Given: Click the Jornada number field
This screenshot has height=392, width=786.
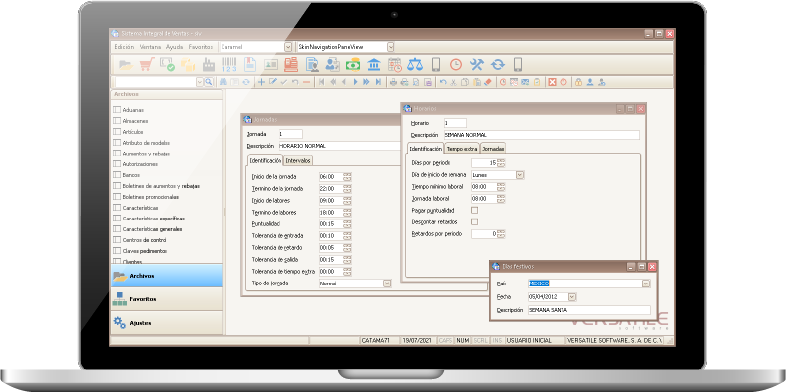Looking at the screenshot, I should [290, 134].
